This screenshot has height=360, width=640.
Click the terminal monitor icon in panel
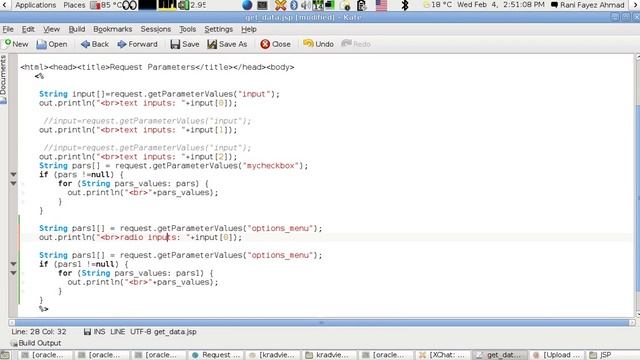coord(262,5)
